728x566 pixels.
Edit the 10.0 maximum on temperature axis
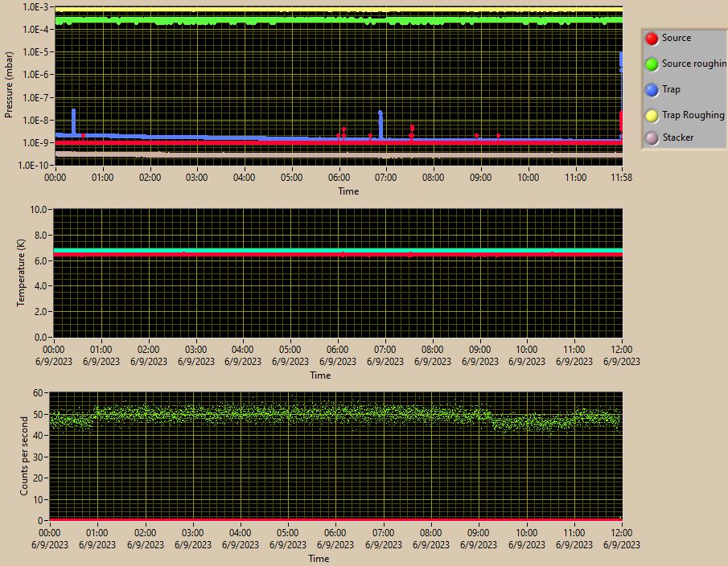39,209
